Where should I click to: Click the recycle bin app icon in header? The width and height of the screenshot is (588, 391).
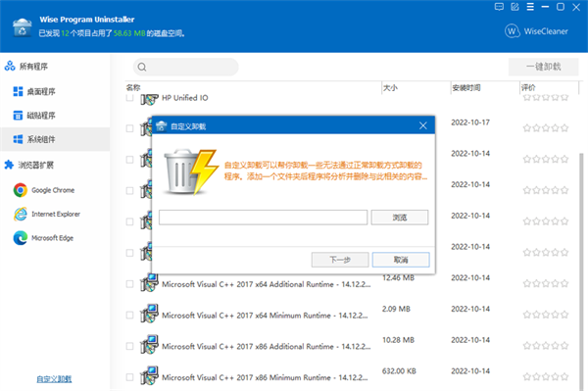23,27
